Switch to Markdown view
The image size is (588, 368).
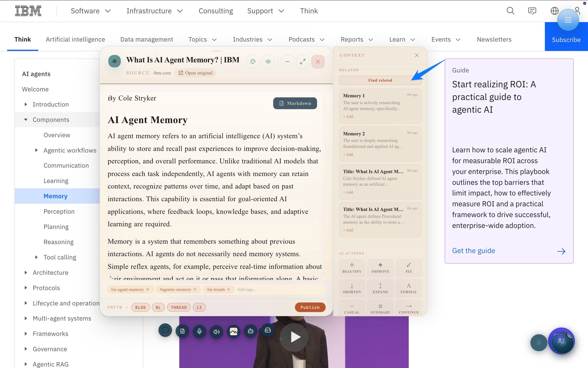295,103
